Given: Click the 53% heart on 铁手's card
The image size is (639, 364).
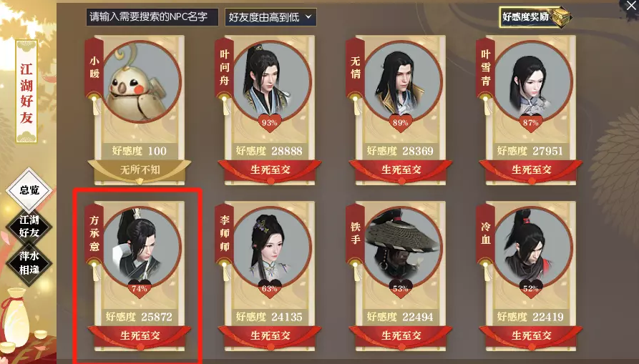Looking at the screenshot, I should (x=401, y=288).
